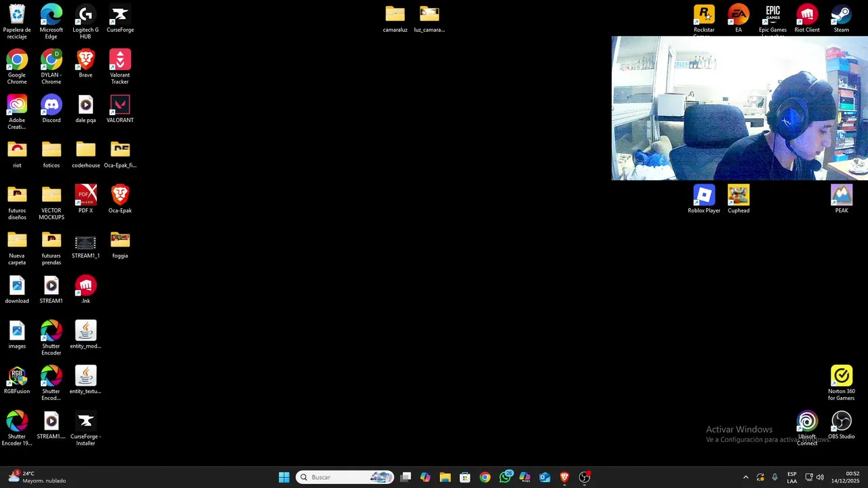
Task: Open Epic Games Launcher shortcut
Action: 772,20
